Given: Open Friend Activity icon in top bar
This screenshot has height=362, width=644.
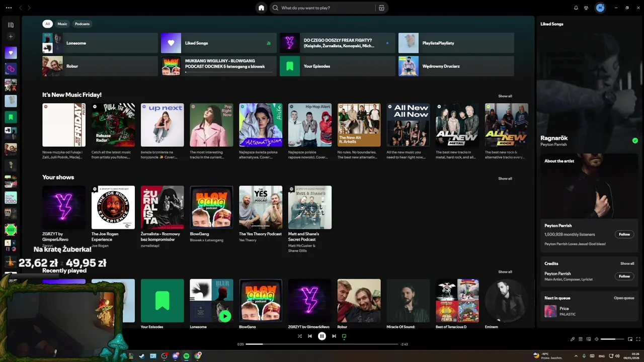Looking at the screenshot, I should [x=586, y=8].
